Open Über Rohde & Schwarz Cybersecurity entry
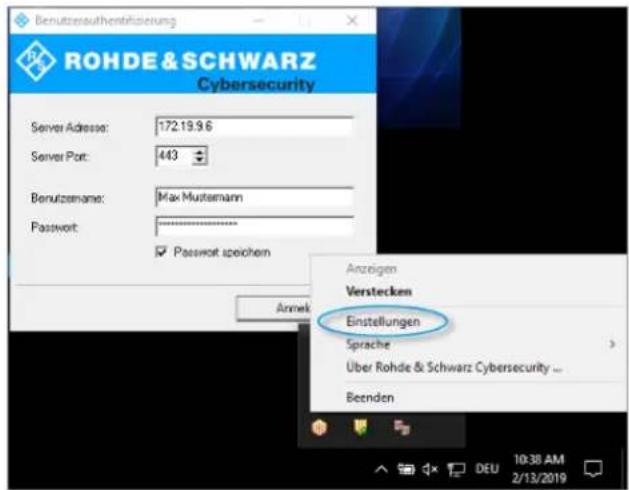This screenshot has width=629, height=490. point(454,367)
